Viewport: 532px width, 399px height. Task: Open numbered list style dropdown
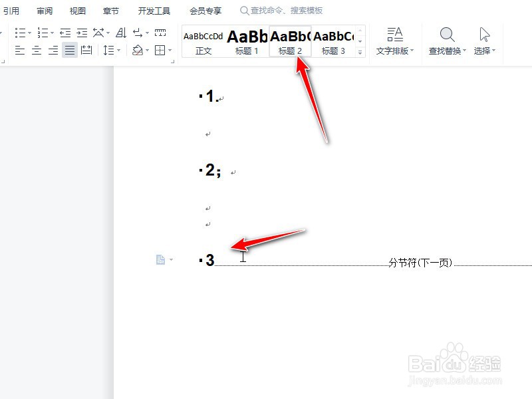52,33
